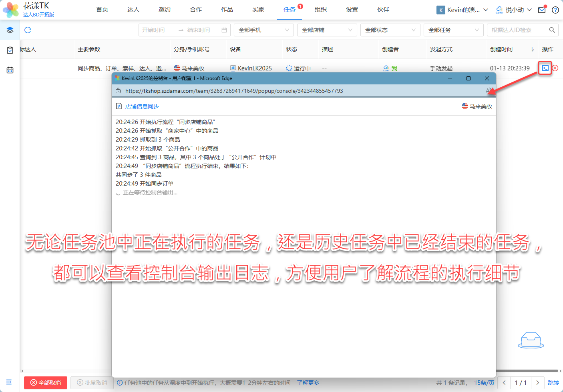Open console output for the running task
563x392 pixels.
point(545,68)
